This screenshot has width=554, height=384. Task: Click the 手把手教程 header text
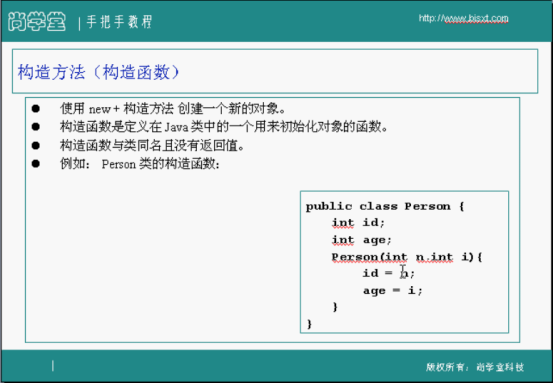tap(119, 22)
